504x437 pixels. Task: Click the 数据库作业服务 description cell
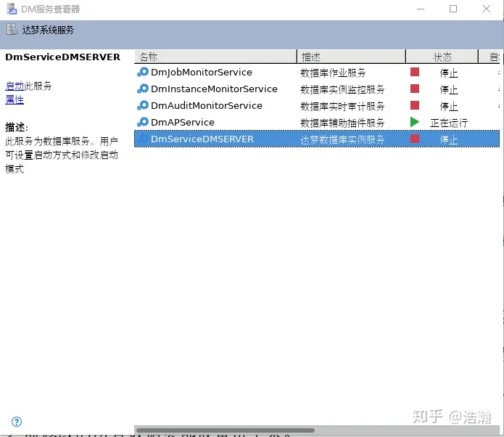tap(333, 73)
